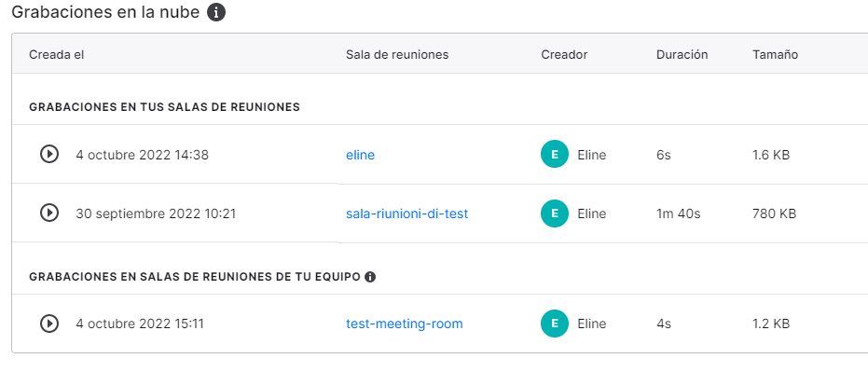Sort by Creada el column header

[57, 54]
